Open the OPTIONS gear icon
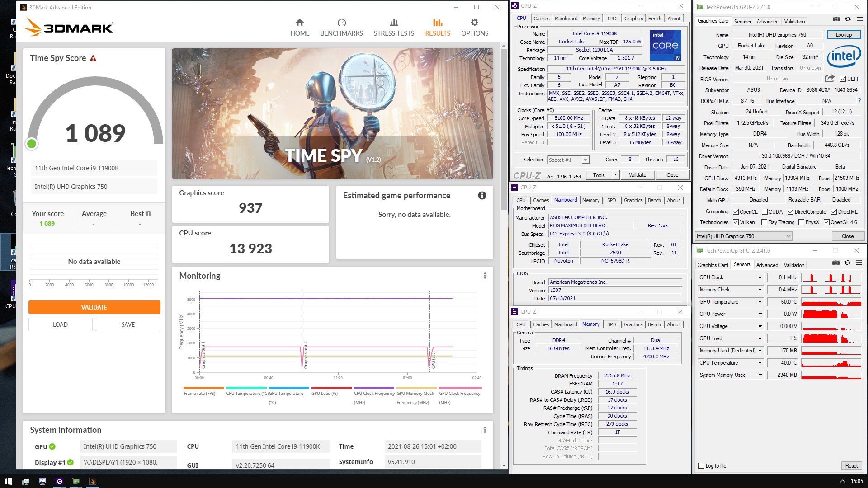This screenshot has width=868, height=488. 474,22
